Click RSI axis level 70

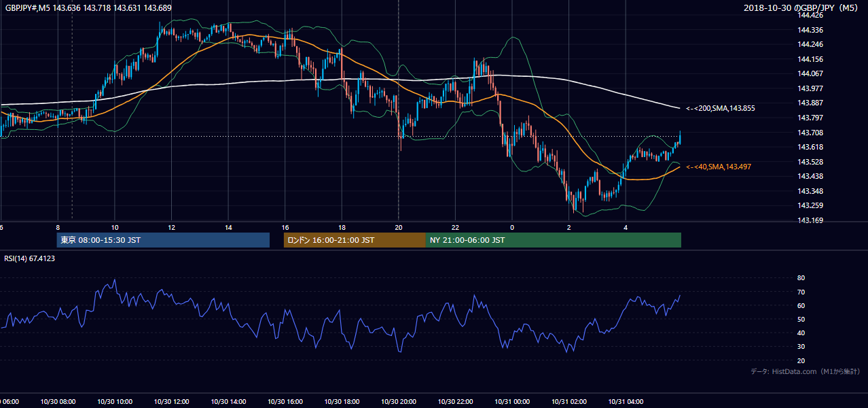pos(801,292)
